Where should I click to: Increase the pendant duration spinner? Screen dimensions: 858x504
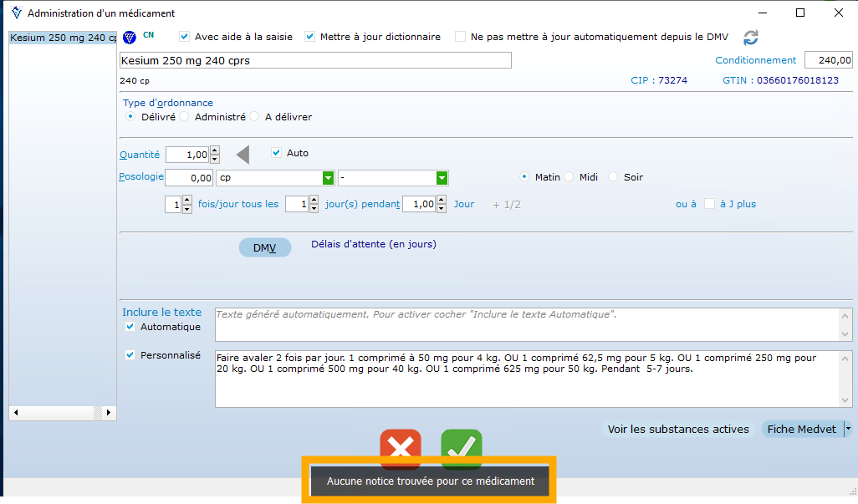[442, 200]
